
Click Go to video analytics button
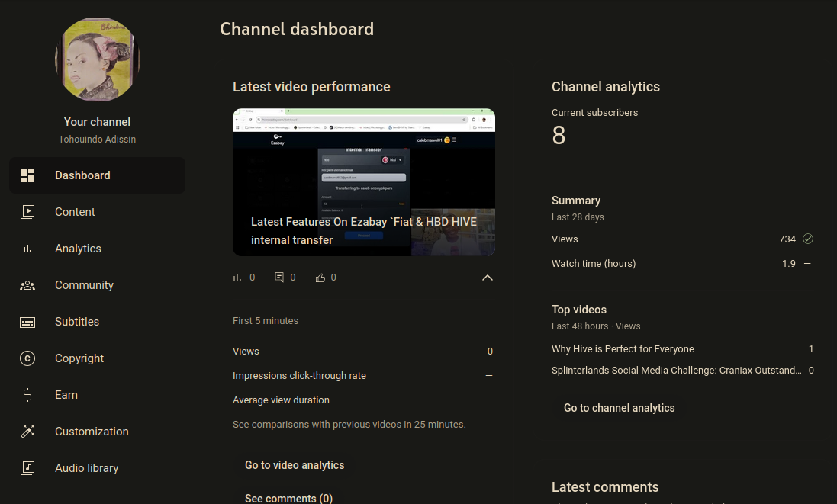click(295, 465)
